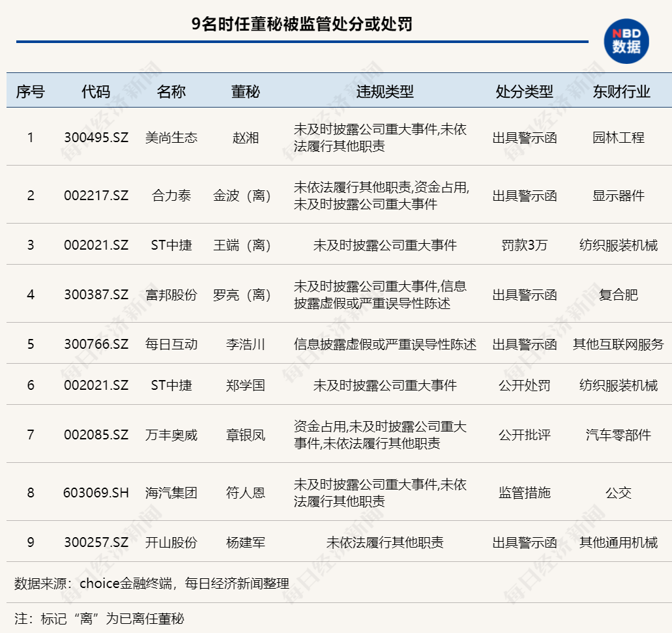Click stock code 002217.SZ

point(96,196)
